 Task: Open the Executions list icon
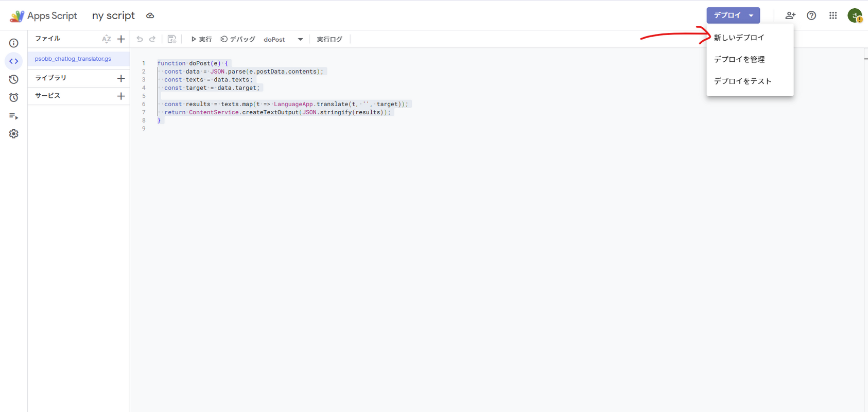tap(14, 116)
